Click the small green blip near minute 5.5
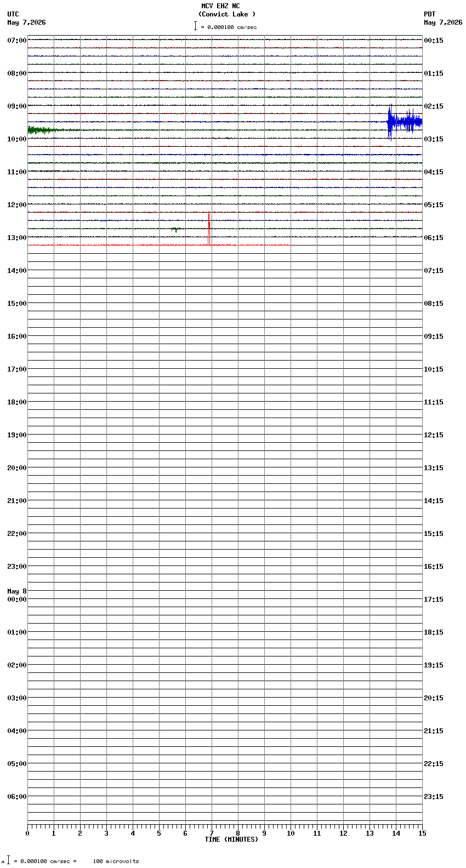 click(x=175, y=229)
